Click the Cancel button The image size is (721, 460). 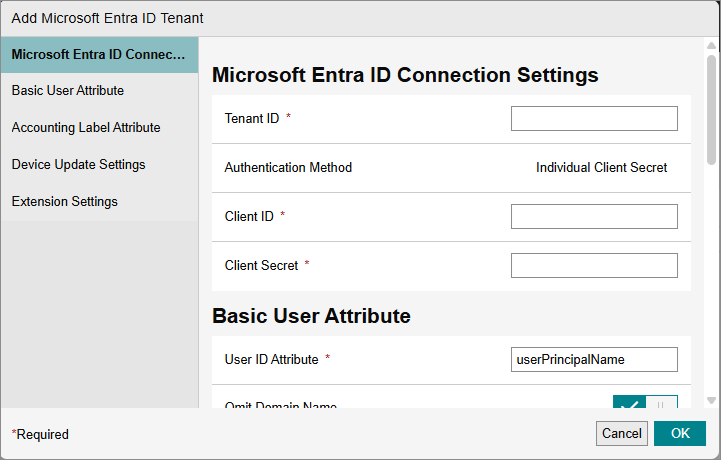pos(622,433)
